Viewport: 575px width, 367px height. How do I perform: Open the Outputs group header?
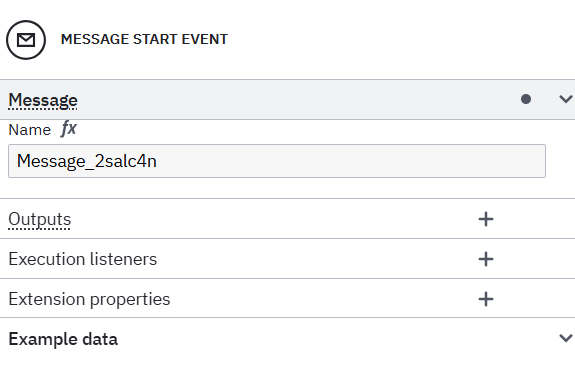[x=288, y=219]
